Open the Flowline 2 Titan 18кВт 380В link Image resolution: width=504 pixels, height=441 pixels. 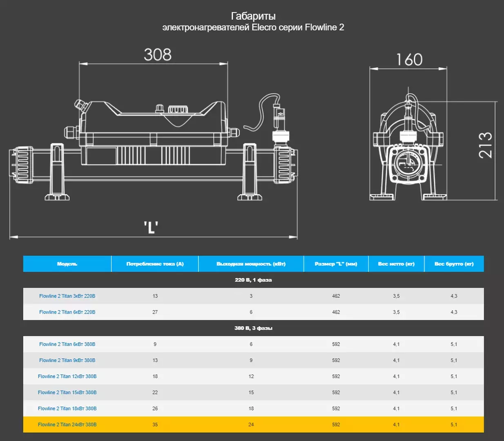67,408
